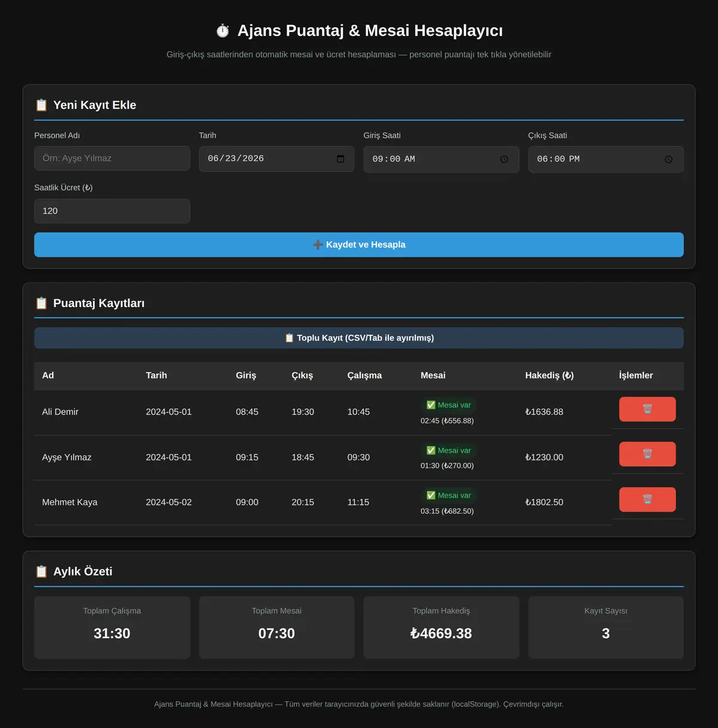Focus the Personel Adı input field
718x728 pixels.
(x=112, y=159)
